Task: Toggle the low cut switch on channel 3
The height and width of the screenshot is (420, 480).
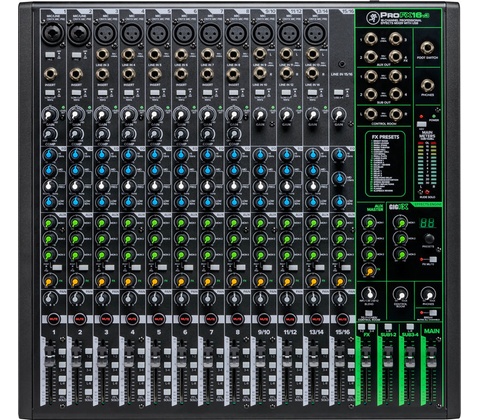Action: [102, 93]
